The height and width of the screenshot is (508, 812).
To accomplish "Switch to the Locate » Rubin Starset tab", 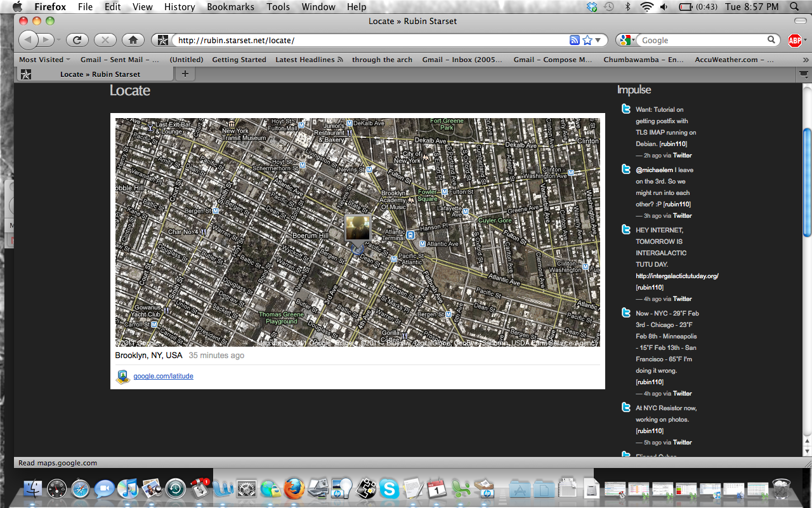I will point(95,74).
